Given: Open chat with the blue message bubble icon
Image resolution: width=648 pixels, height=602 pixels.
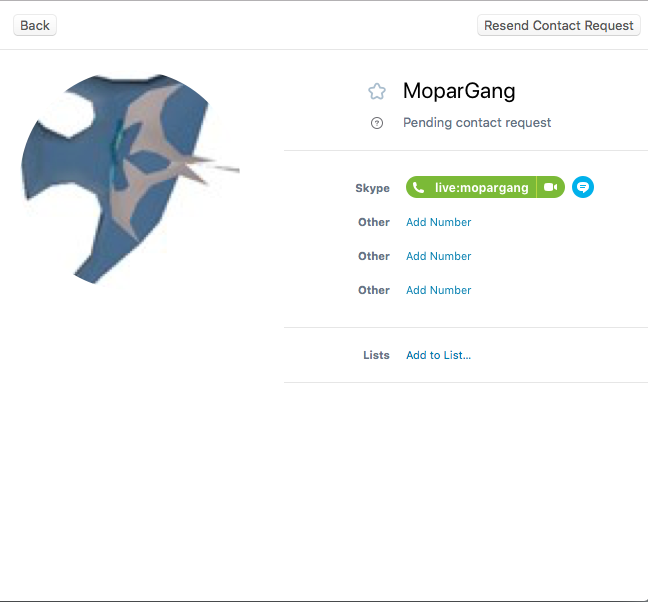Looking at the screenshot, I should pyautogui.click(x=583, y=187).
